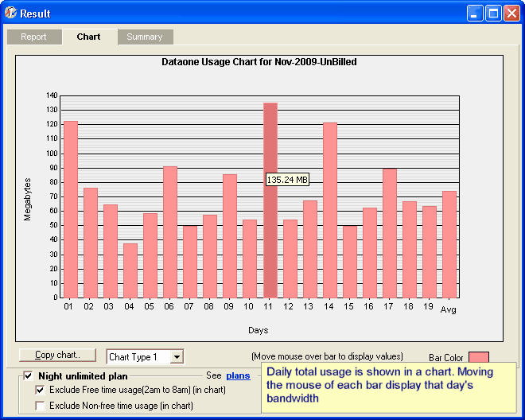
Task: Expand the Chart Type 1 dropdown arrow
Action: pos(177,357)
